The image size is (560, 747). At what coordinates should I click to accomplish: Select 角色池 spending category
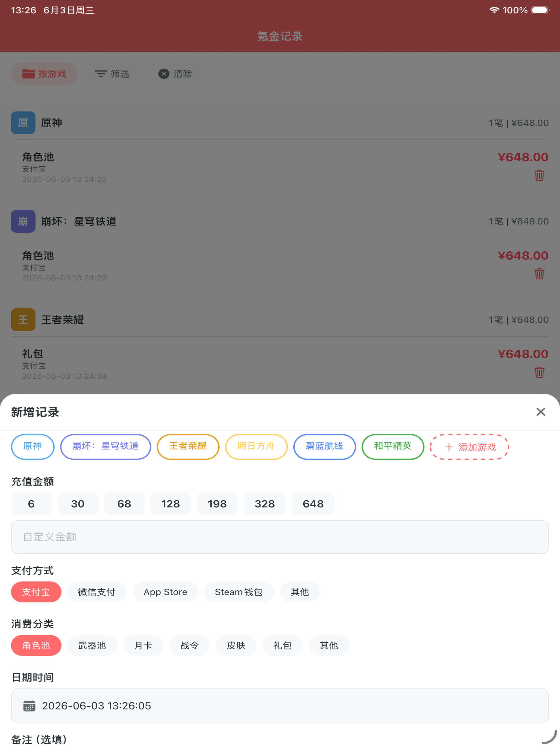tap(36, 645)
